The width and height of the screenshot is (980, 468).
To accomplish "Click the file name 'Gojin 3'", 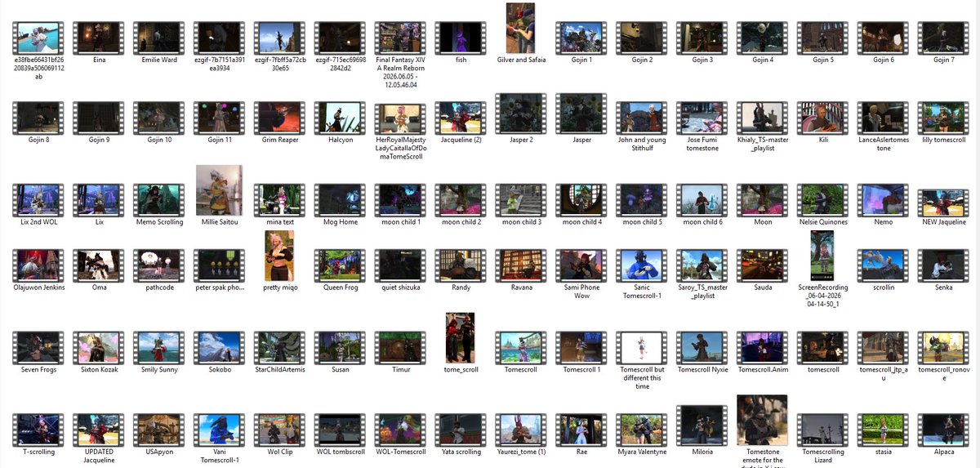I will tap(702, 60).
